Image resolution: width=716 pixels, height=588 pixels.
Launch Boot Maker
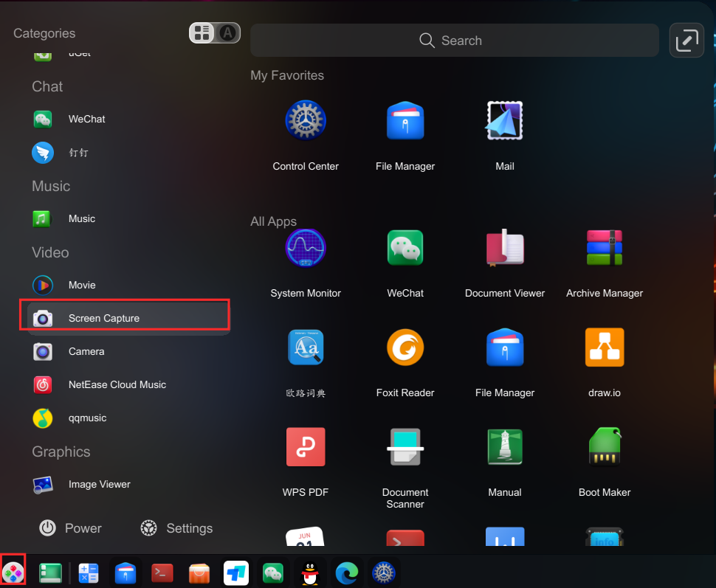(604, 447)
